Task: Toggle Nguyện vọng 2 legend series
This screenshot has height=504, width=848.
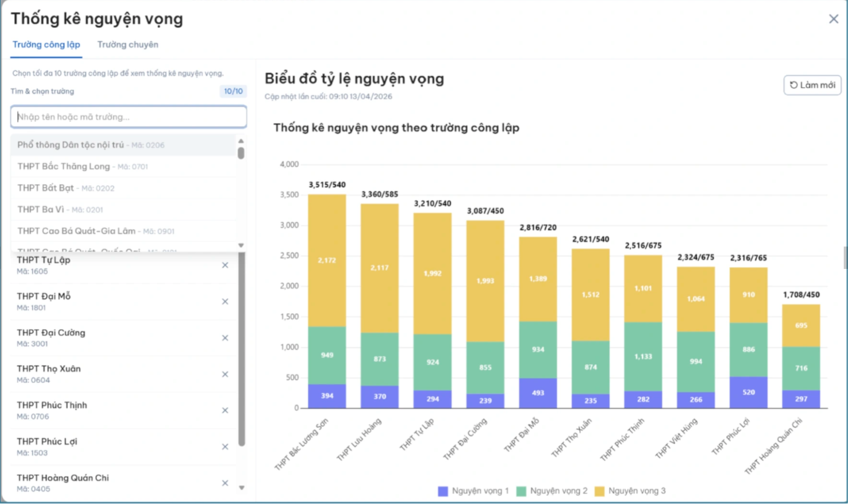Action: click(x=552, y=491)
